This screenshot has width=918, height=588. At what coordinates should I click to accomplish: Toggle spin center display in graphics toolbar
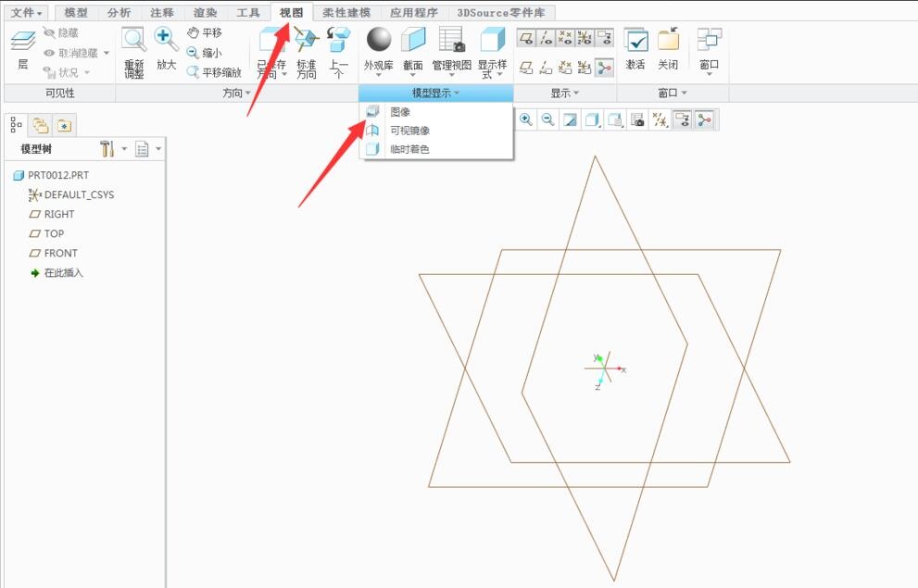point(706,119)
